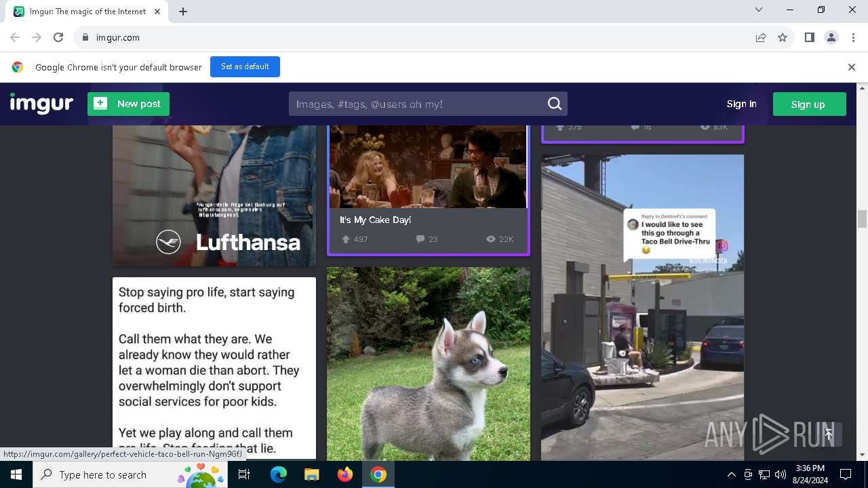Viewport: 868px width, 488px height.
Task: Bookmark this tab with the star icon
Action: point(783,37)
